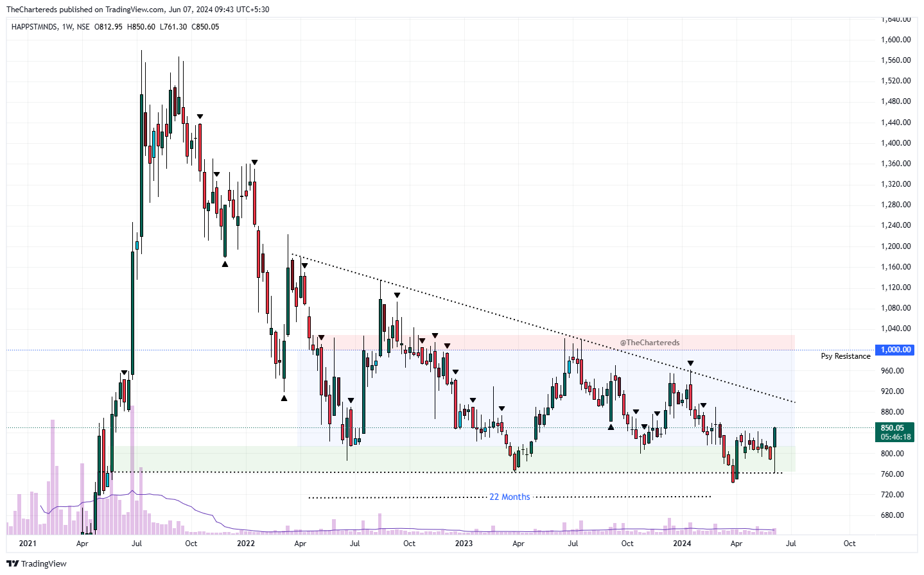The image size is (924, 575).
Task: Click the @TheChartereds watermark label on chart
Action: click(650, 343)
